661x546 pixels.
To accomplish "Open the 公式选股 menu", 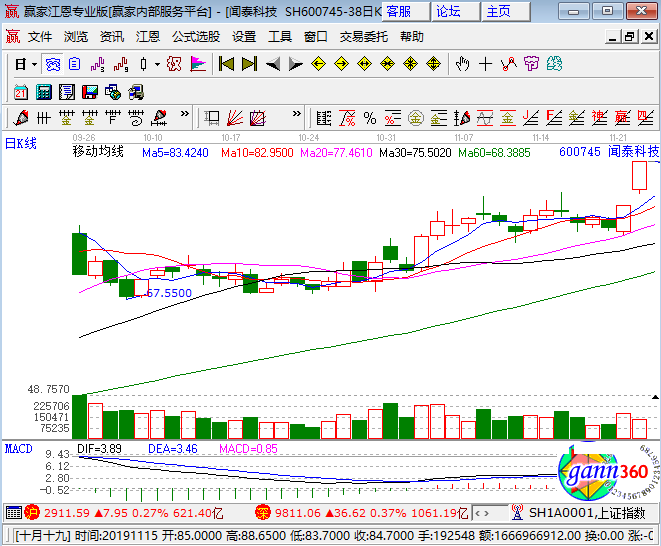I will 196,37.
